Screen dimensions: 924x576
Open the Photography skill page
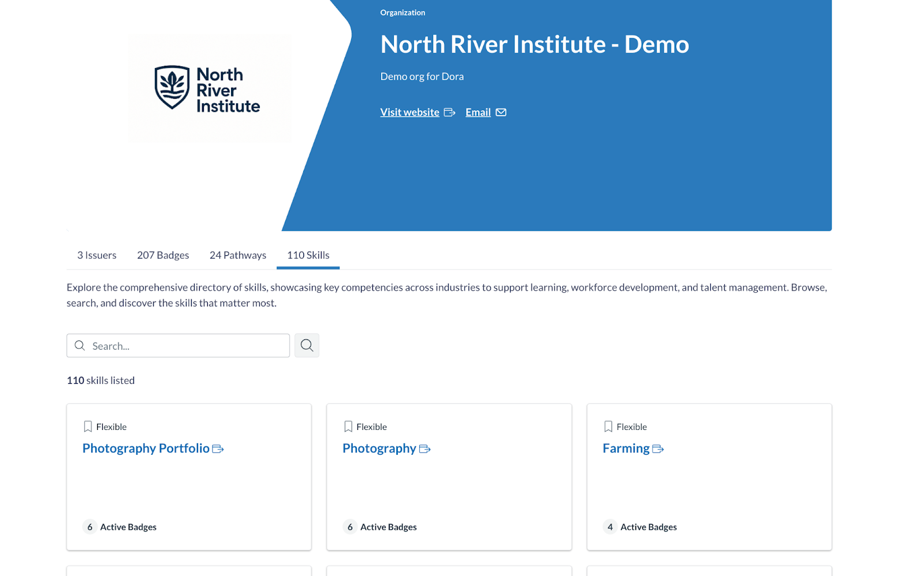tap(379, 448)
